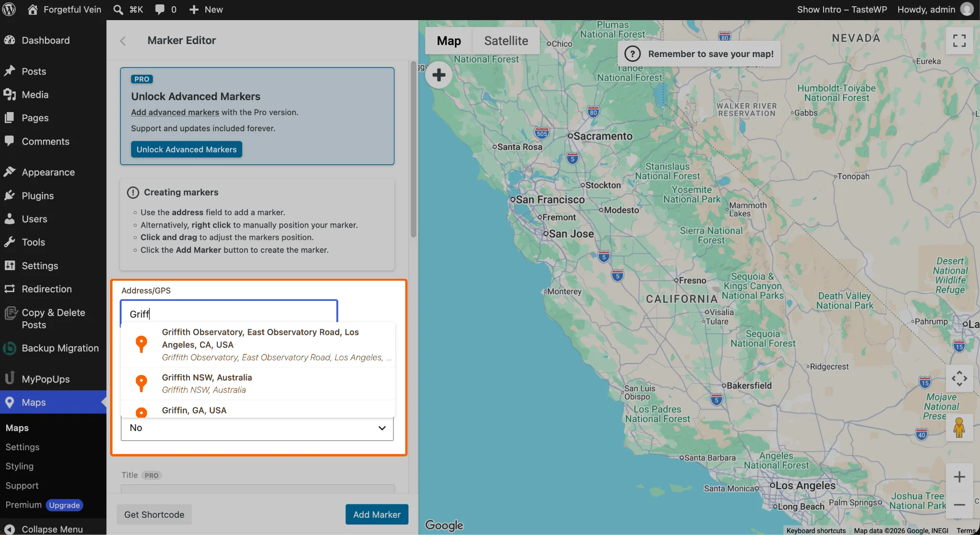The width and height of the screenshot is (980, 535).
Task: Open Copy & Delete Posts menu
Action: [53, 319]
